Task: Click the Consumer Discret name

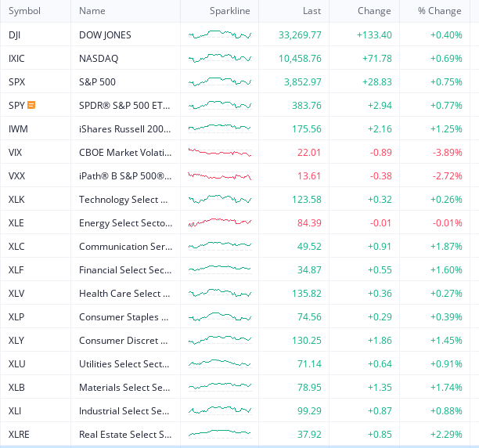Action: [x=124, y=341]
